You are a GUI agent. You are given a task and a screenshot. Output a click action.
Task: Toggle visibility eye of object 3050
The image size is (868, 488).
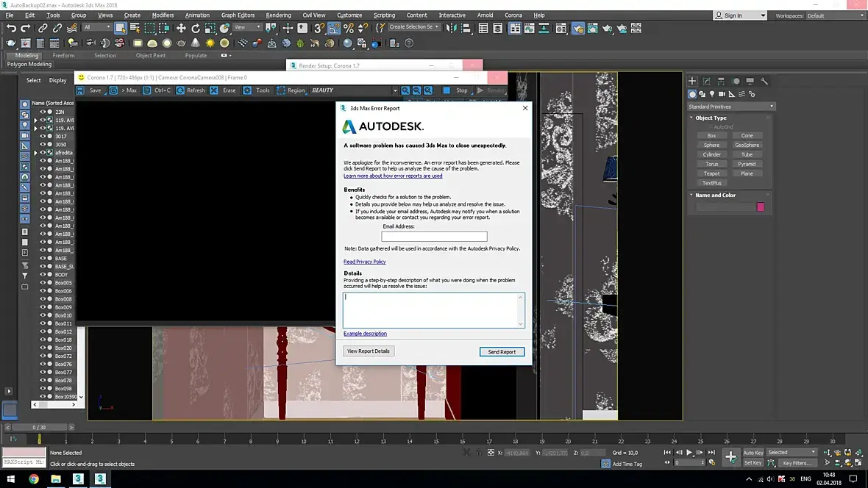(43, 144)
